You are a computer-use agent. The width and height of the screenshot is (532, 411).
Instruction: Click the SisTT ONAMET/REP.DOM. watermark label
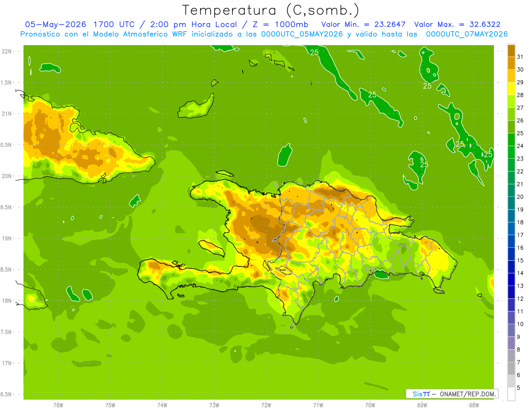[452, 394]
